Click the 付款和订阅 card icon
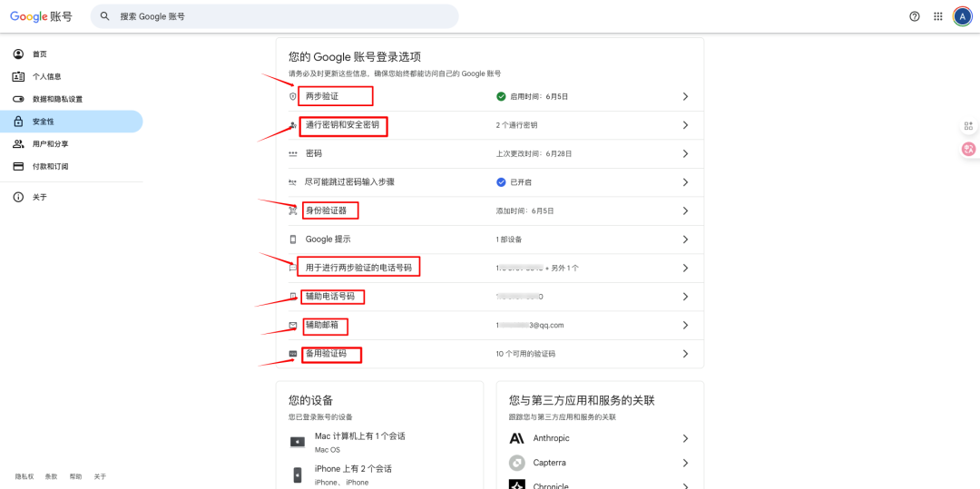980x489 pixels. pos(19,167)
